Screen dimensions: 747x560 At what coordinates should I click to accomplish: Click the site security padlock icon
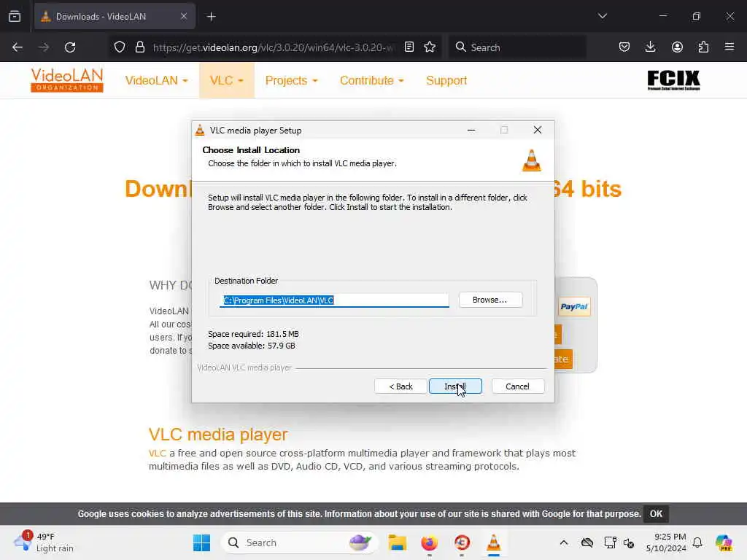pos(139,47)
